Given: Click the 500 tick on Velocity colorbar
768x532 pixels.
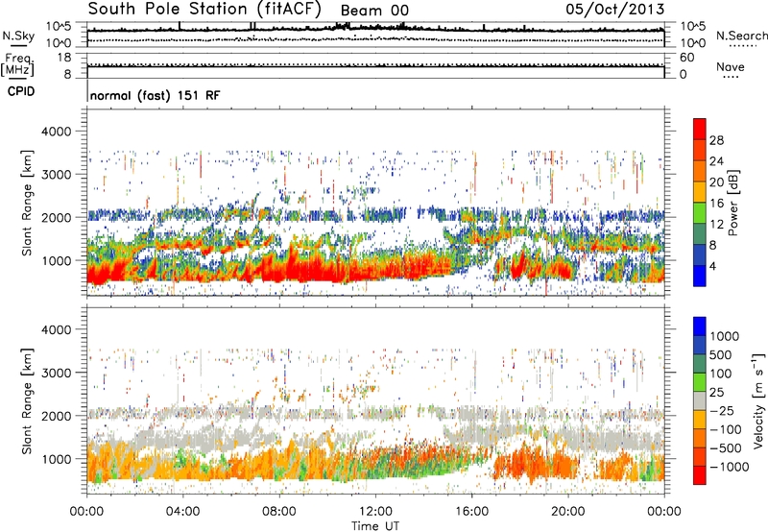Looking at the screenshot, I should (721, 355).
